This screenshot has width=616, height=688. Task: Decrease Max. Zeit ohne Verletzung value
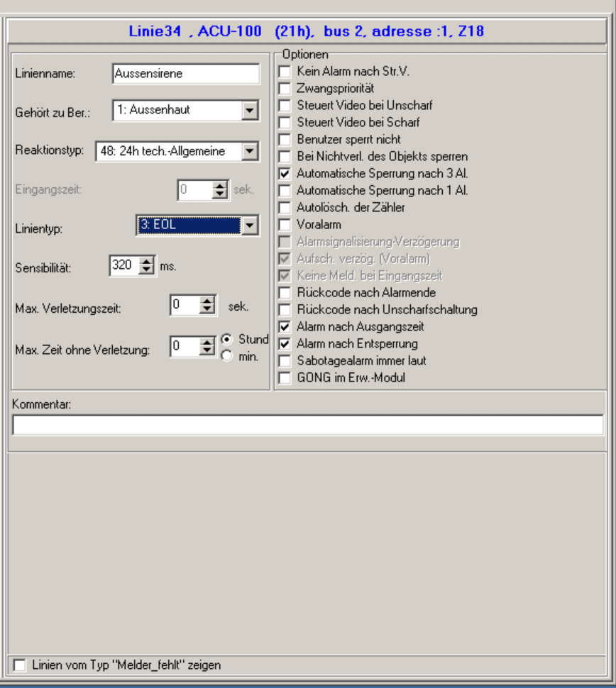pyautogui.click(x=207, y=350)
